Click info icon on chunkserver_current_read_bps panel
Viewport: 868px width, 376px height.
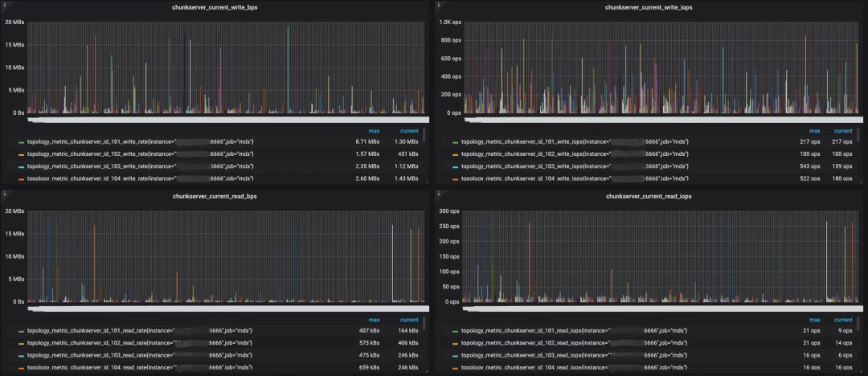point(5,194)
